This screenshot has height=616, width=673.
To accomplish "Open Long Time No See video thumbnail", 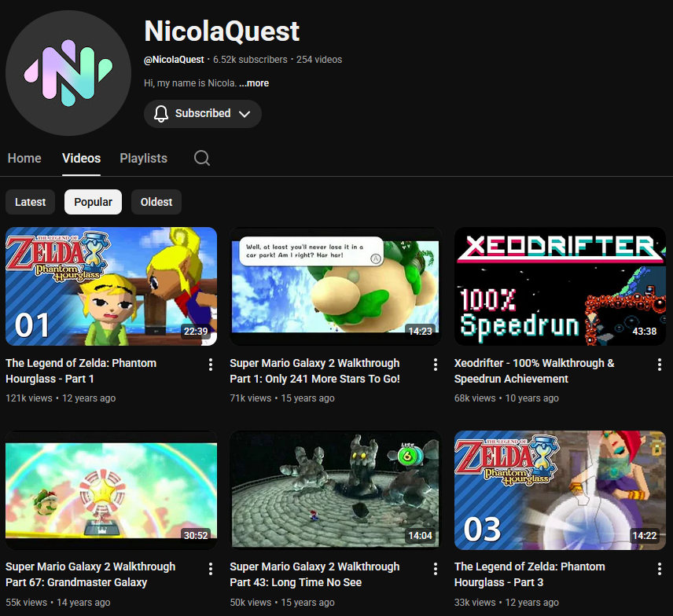I will point(336,490).
